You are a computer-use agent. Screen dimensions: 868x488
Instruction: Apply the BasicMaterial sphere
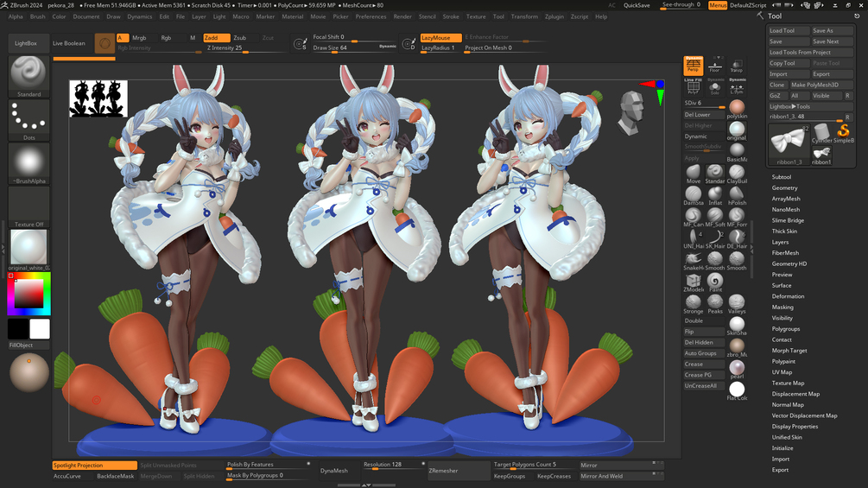[x=737, y=152]
